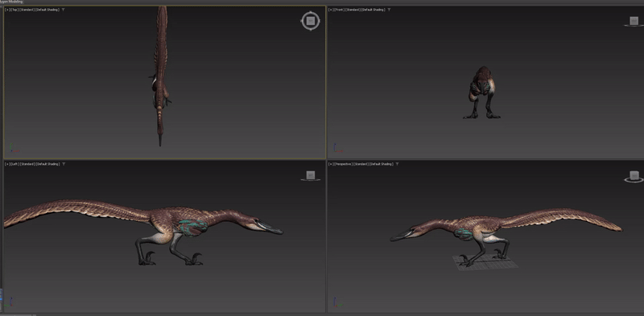Viewport: 644px width, 316px height.
Task: Select the dinosaur model in the Left viewport
Action: pyautogui.click(x=164, y=222)
